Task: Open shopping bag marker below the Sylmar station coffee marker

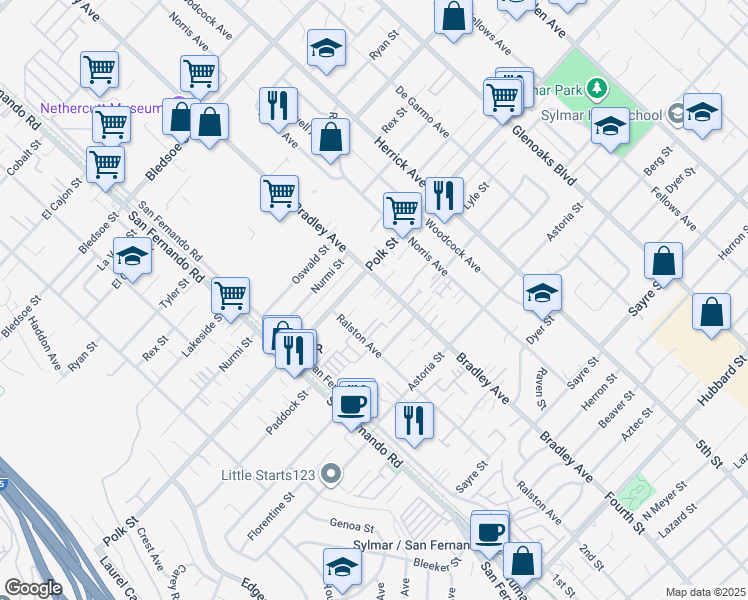Action: (522, 562)
